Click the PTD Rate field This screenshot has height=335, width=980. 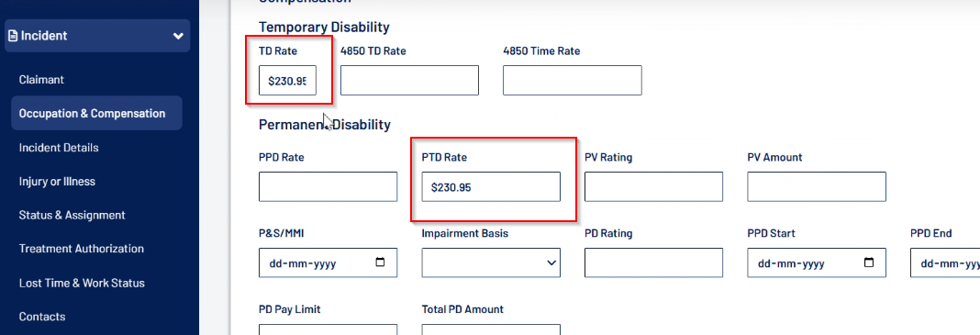tap(491, 186)
